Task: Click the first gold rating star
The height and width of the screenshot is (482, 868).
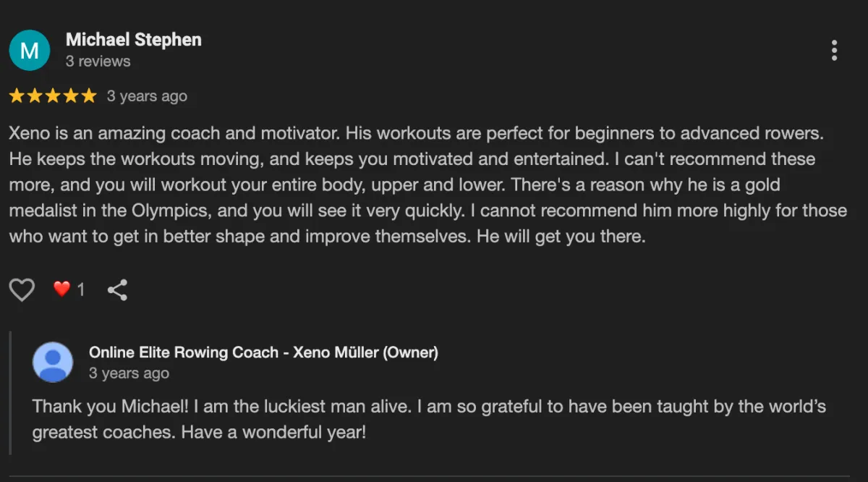Action: click(17, 96)
